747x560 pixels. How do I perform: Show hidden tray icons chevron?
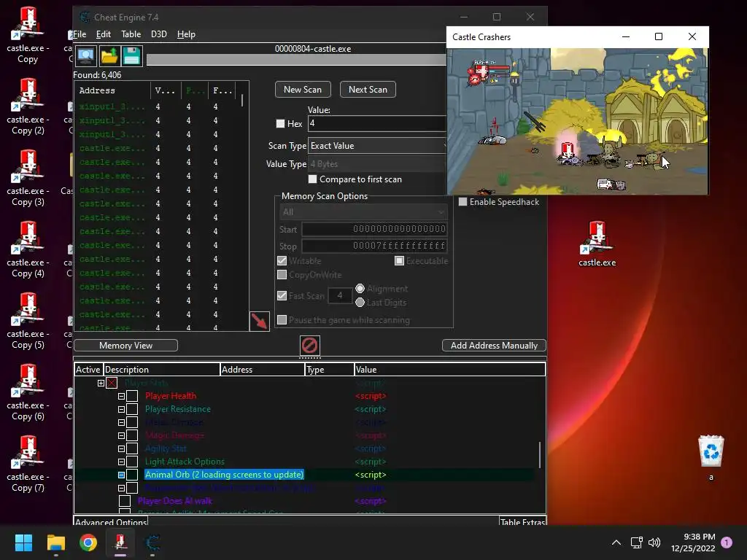coord(616,542)
